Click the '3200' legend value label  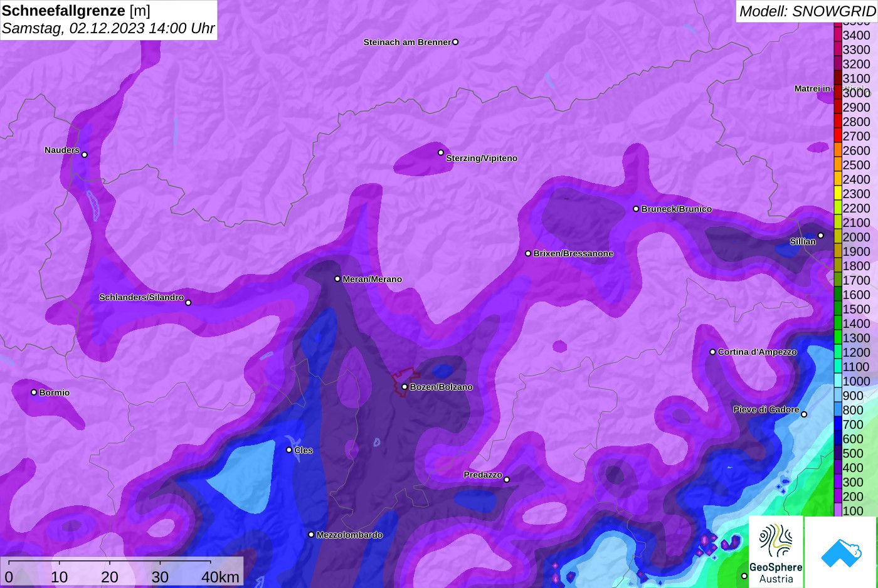click(856, 64)
